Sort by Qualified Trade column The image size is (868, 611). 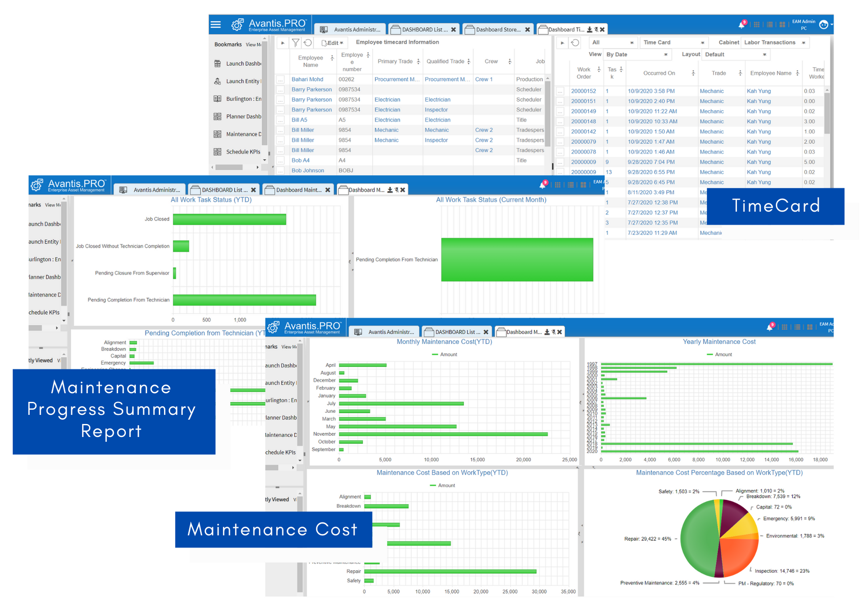click(469, 62)
